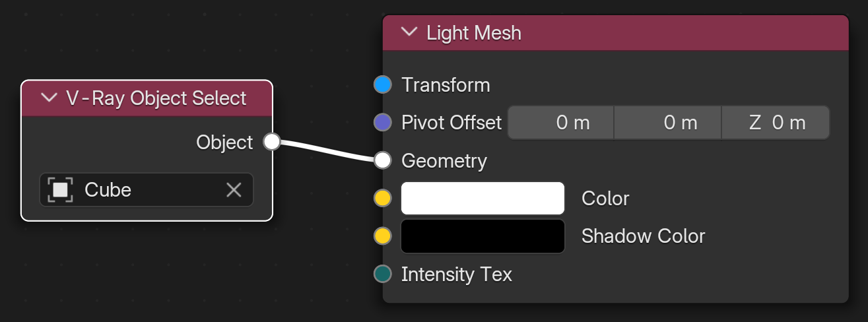Collapse the V-Ray Object Select node
This screenshot has width=868, height=322.
point(49,98)
